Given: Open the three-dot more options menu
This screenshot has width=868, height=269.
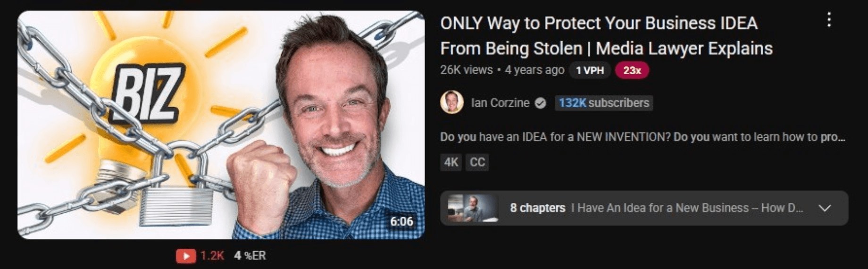Looking at the screenshot, I should [829, 20].
